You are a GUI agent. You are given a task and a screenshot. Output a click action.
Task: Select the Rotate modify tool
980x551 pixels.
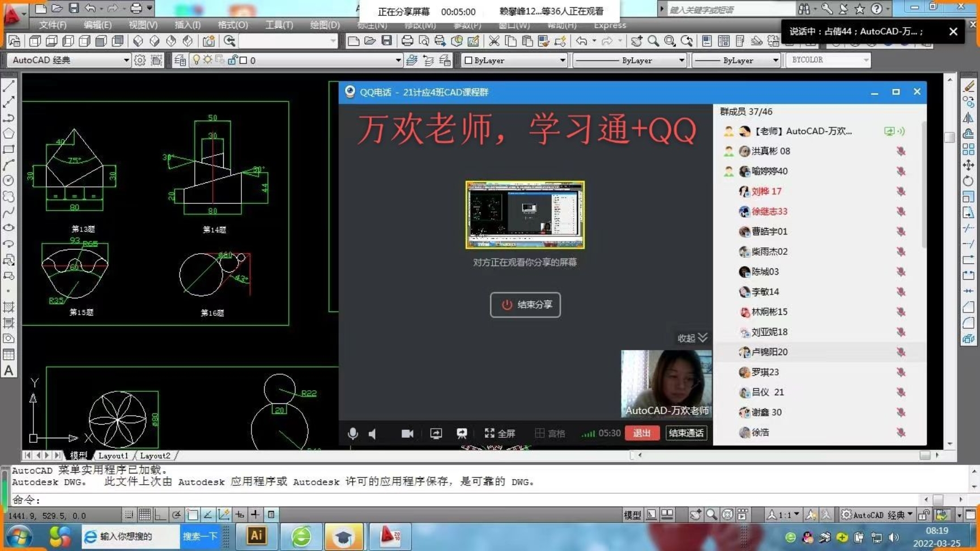pyautogui.click(x=969, y=181)
